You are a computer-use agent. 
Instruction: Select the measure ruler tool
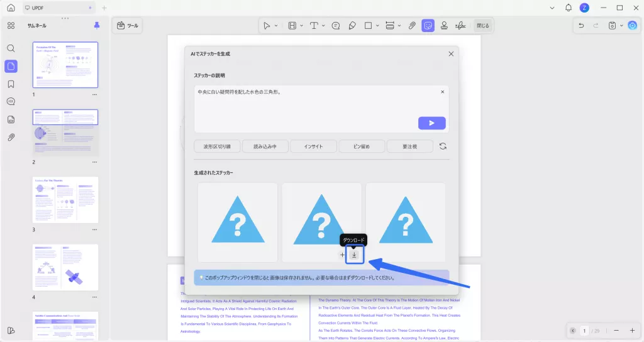pos(390,25)
